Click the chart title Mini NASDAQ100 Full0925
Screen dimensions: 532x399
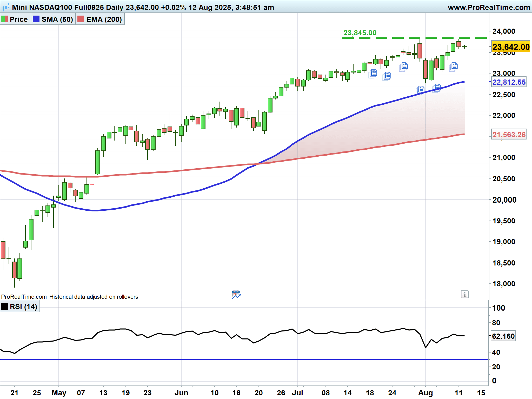(x=58, y=7)
